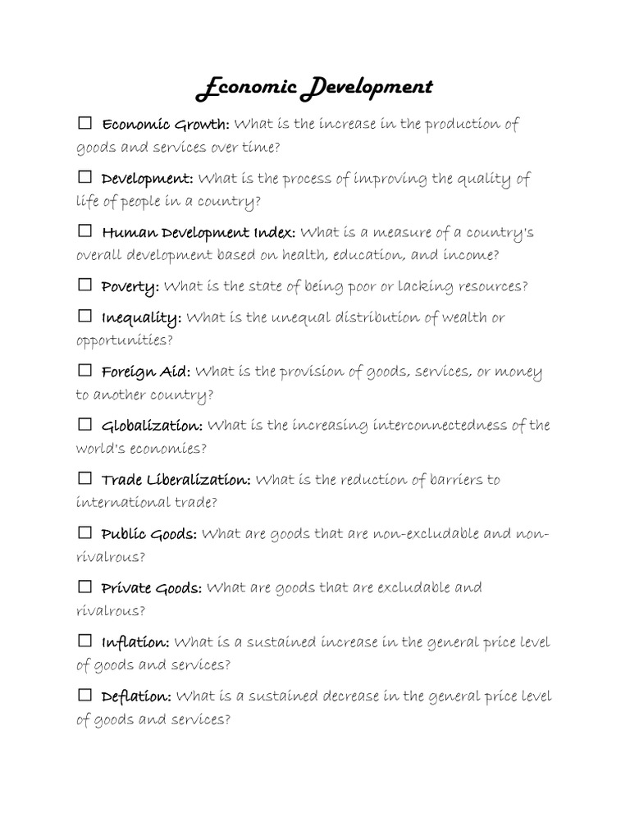Click the bold Public Goods term
This screenshot has width=630, height=840.
click(x=148, y=535)
